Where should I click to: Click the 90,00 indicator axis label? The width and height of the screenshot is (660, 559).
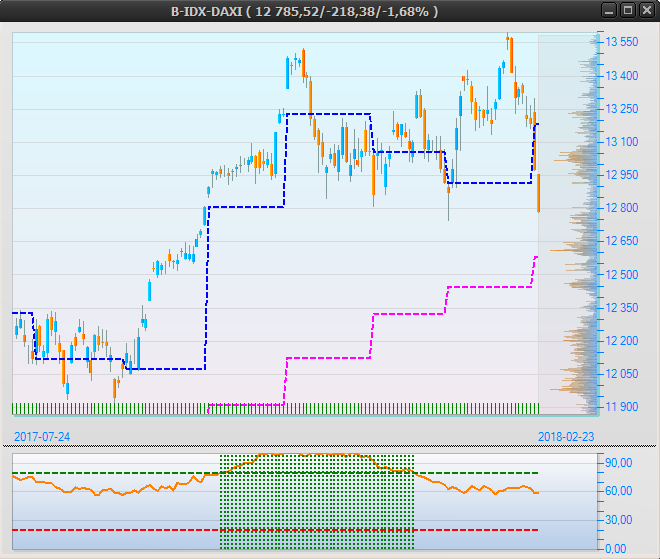(x=619, y=463)
